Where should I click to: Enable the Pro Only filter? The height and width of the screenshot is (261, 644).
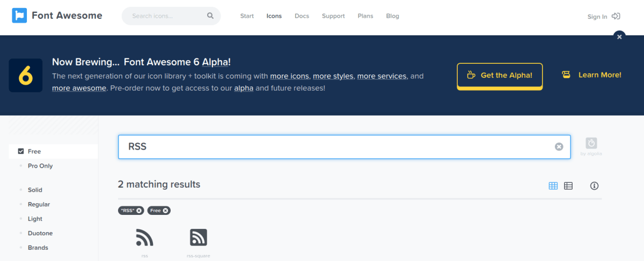point(40,166)
